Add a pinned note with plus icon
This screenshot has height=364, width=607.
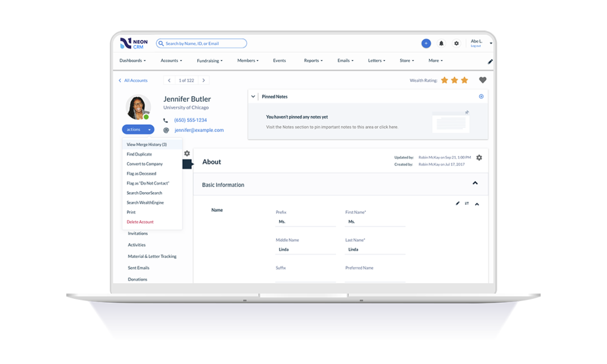pos(481,96)
